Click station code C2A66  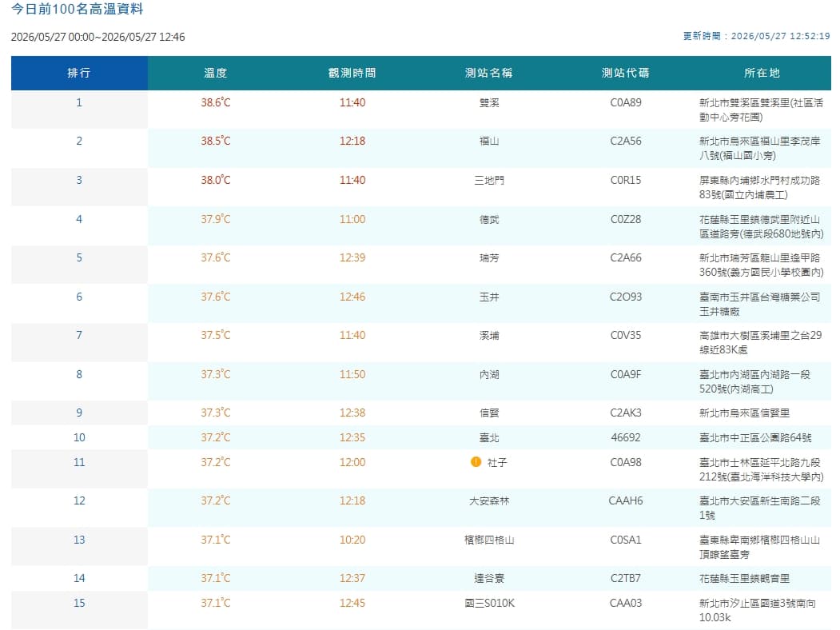(x=626, y=258)
